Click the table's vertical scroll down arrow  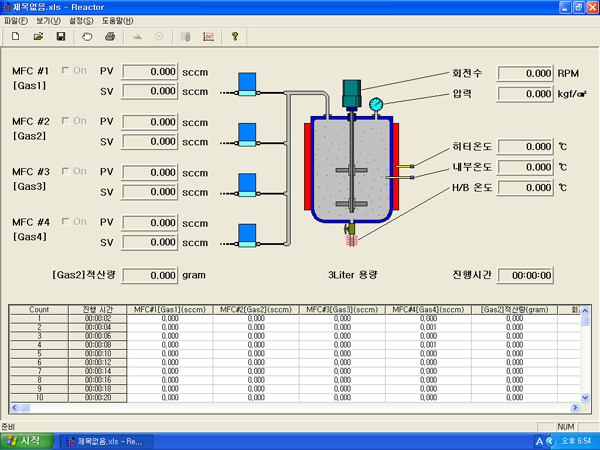[584, 397]
